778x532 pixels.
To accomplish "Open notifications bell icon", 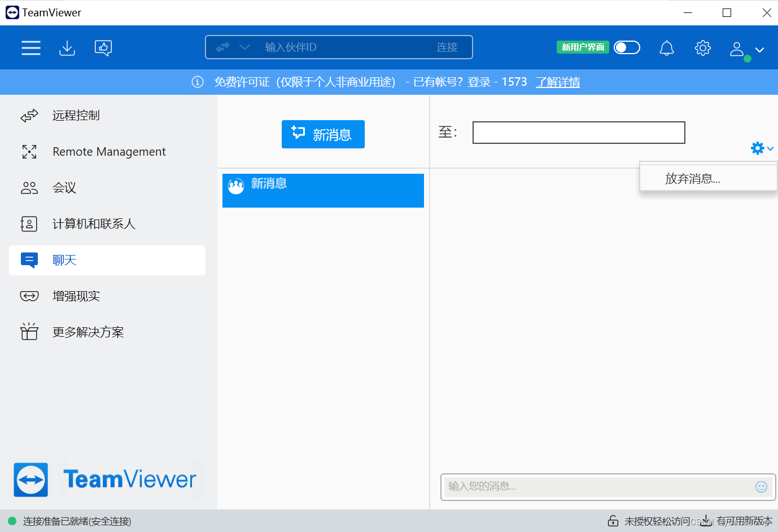I will coord(667,48).
